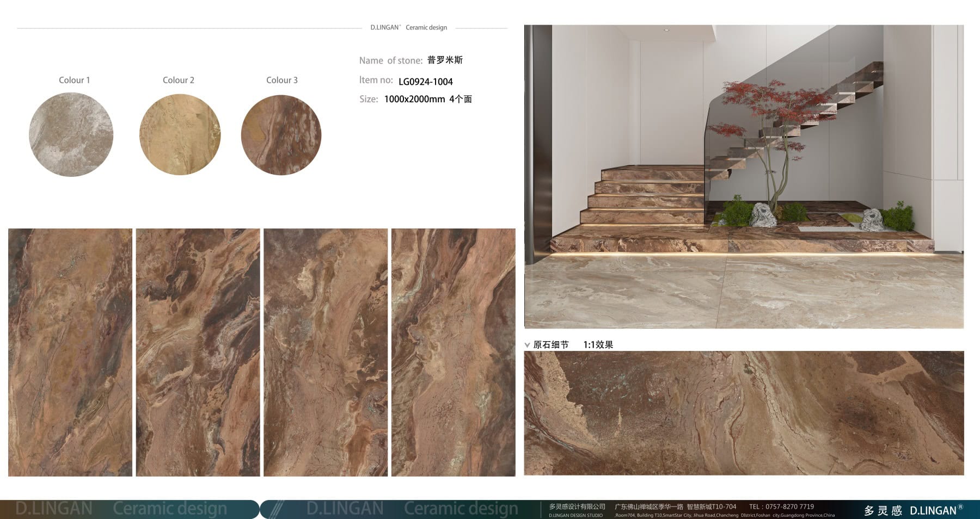Open the first slab face thumbnail
The image size is (980, 519).
(70, 352)
